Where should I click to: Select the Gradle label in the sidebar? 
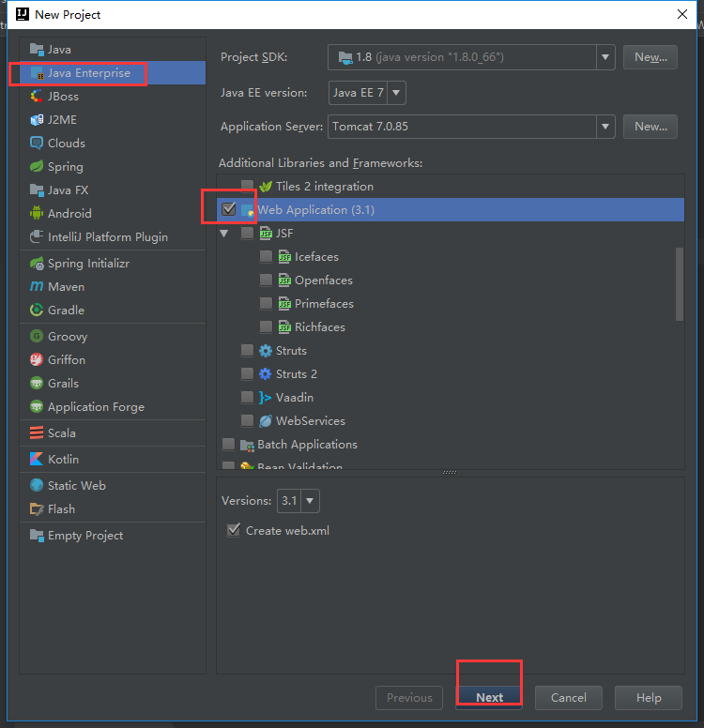pyautogui.click(x=66, y=311)
